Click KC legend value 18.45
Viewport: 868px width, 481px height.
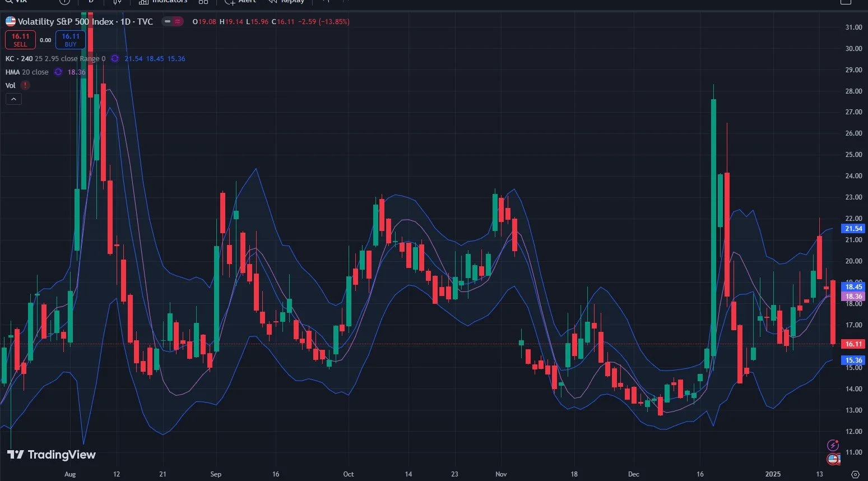pyautogui.click(x=155, y=58)
